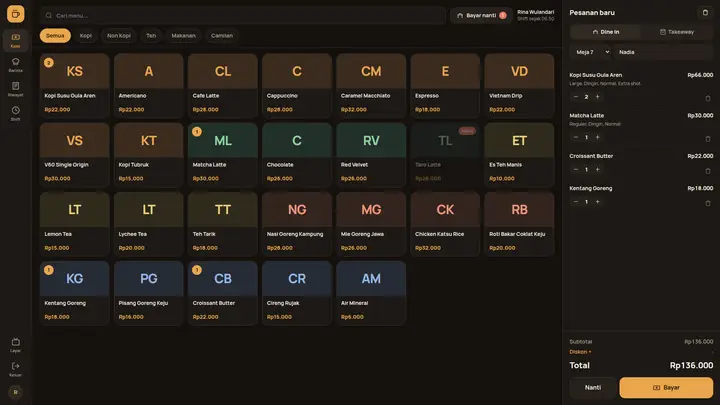Add Red Velvet to the order
The height and width of the screenshot is (405, 720).
click(x=371, y=155)
